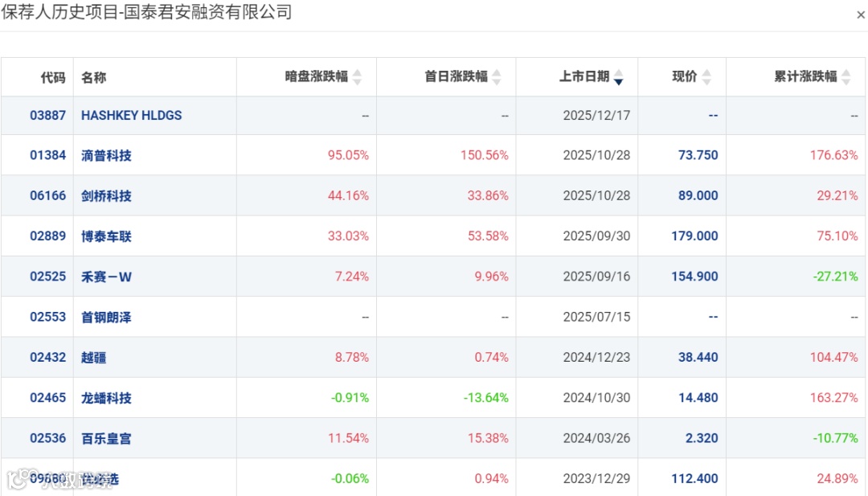Select listing date 2024/12/23
This screenshot has width=868, height=496.
click(596, 357)
